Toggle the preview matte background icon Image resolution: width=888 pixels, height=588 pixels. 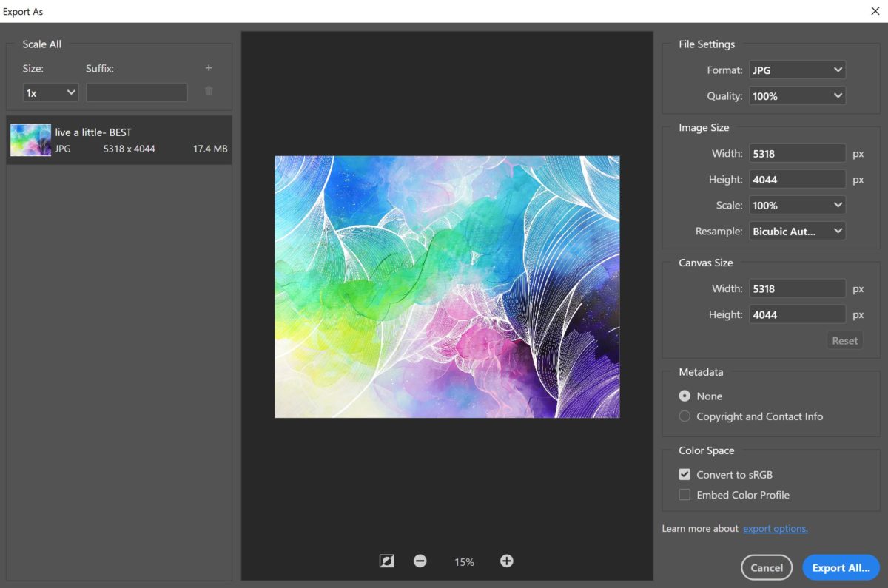[386, 561]
